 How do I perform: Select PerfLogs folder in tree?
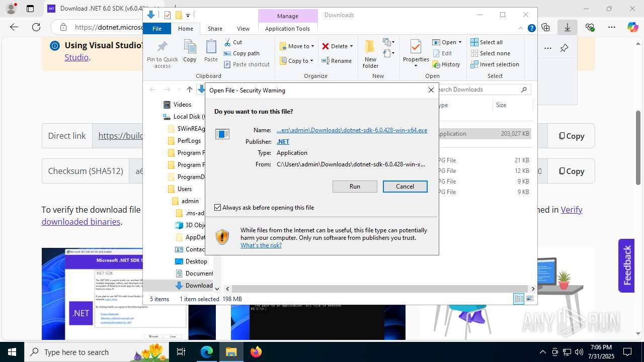coord(184,141)
